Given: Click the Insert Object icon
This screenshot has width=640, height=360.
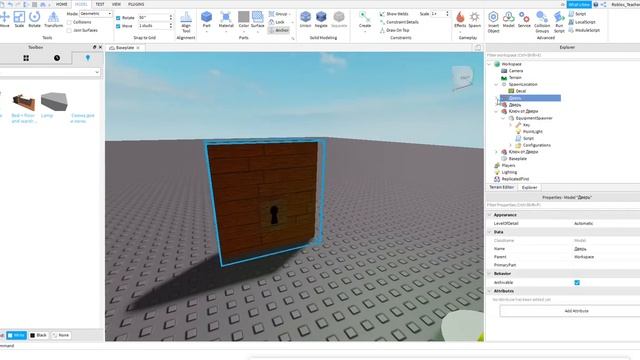Looking at the screenshot, I should coord(493,22).
